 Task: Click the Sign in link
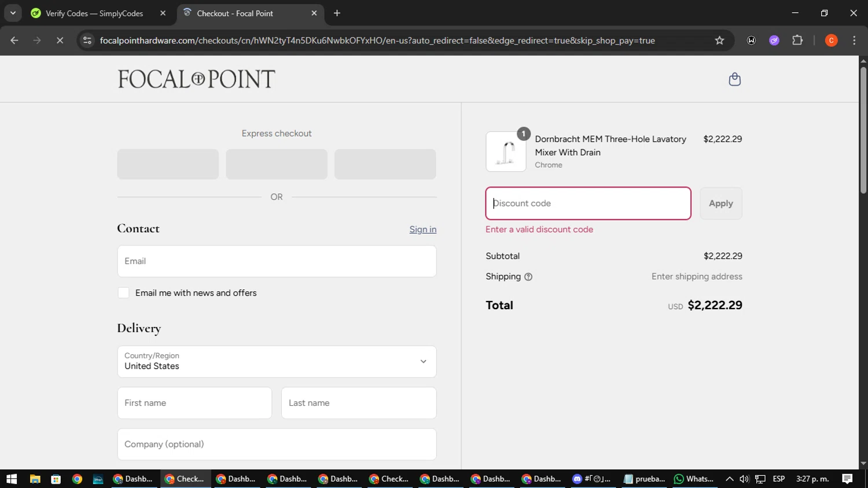[423, 229]
